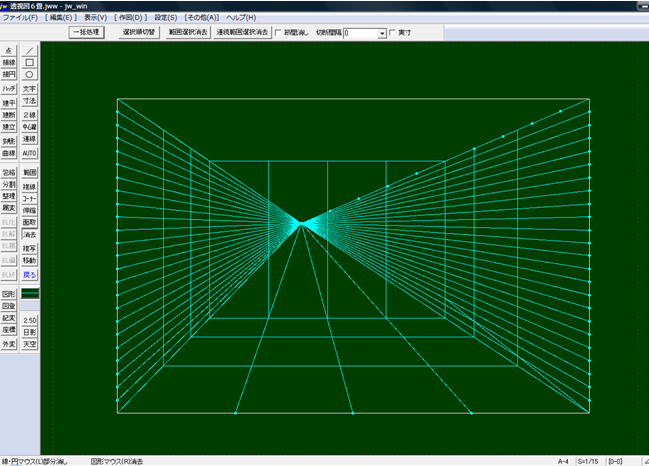
Task: Click the line color/type swatch in left toolbar
Action: pyautogui.click(x=30, y=294)
